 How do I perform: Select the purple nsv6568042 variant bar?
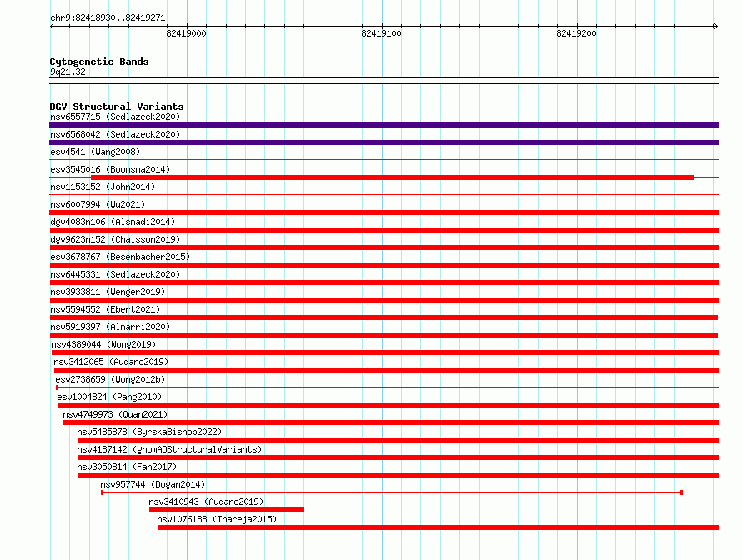tap(384, 142)
